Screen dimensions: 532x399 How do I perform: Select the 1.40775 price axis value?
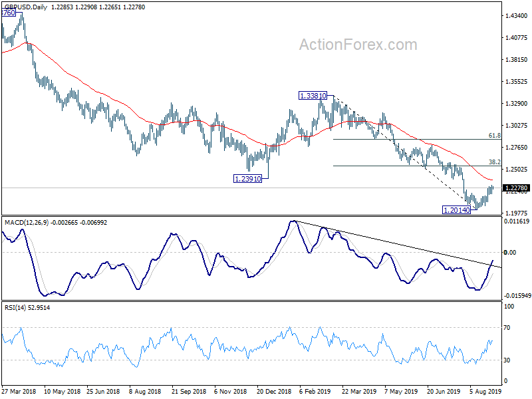(x=517, y=38)
